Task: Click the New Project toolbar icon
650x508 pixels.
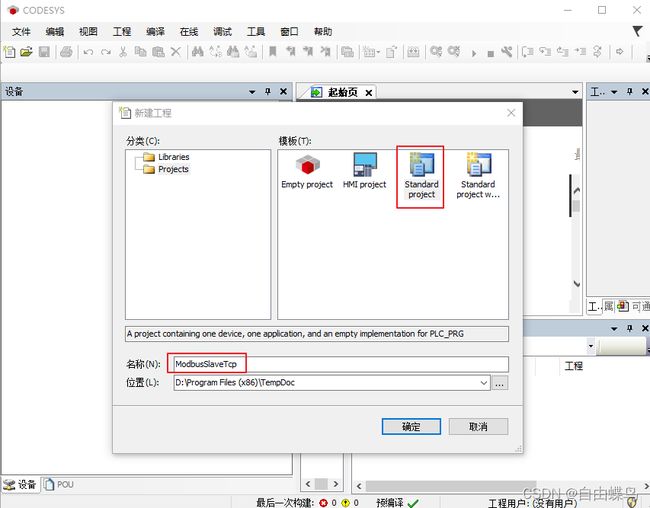Action: tap(9, 52)
